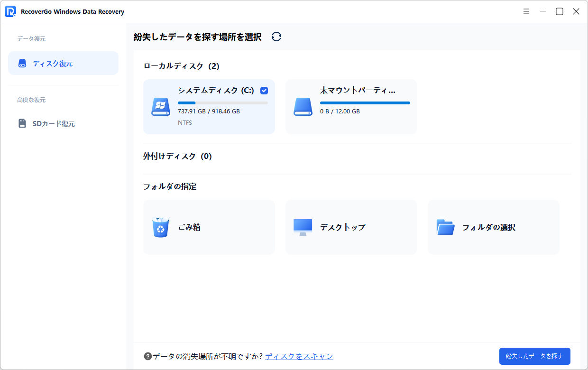Viewport: 588px width, 370px height.
Task: Click the 紛失したデータを探す場所を選択 title
Action: pyautogui.click(x=198, y=37)
